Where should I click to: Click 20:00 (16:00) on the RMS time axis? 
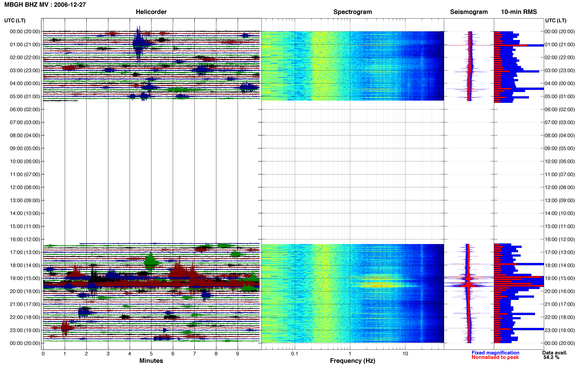(x=560, y=291)
